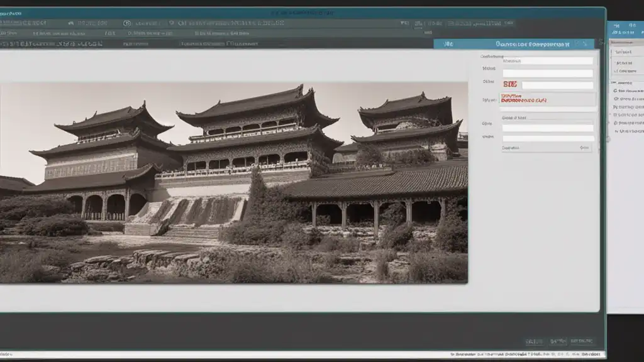The image size is (644, 362).
Task: Click the second icon in the top-right toolbar group
Action: [x=419, y=24]
